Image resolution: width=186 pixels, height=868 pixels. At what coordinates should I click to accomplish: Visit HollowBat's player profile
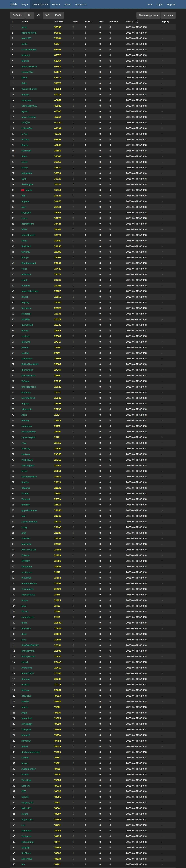(x=27, y=128)
